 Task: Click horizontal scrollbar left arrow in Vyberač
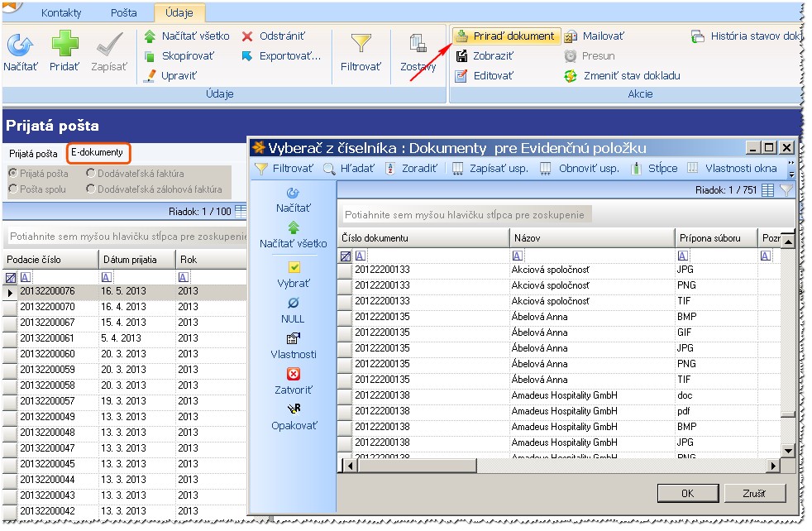(x=351, y=466)
